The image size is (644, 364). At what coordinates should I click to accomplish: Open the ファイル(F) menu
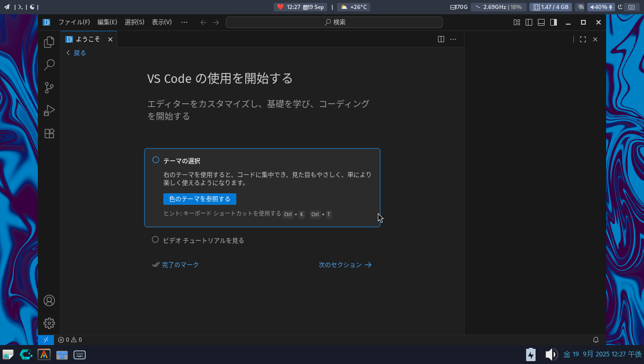[74, 22]
